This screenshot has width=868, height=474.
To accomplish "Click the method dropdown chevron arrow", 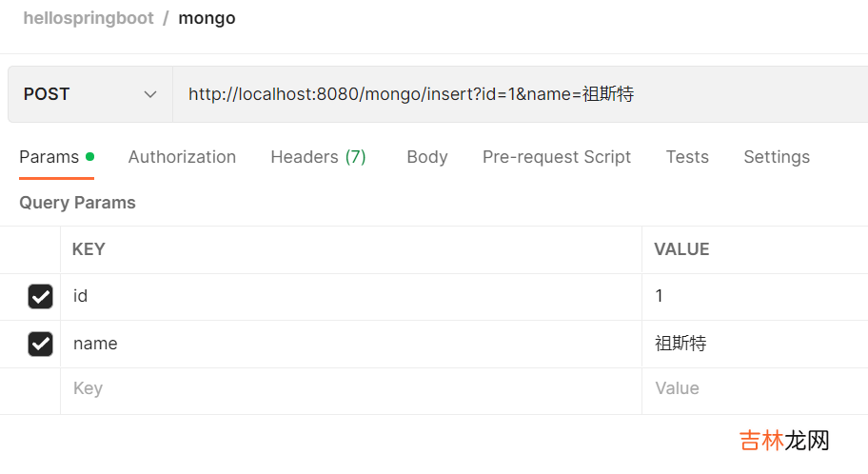I will pos(149,94).
